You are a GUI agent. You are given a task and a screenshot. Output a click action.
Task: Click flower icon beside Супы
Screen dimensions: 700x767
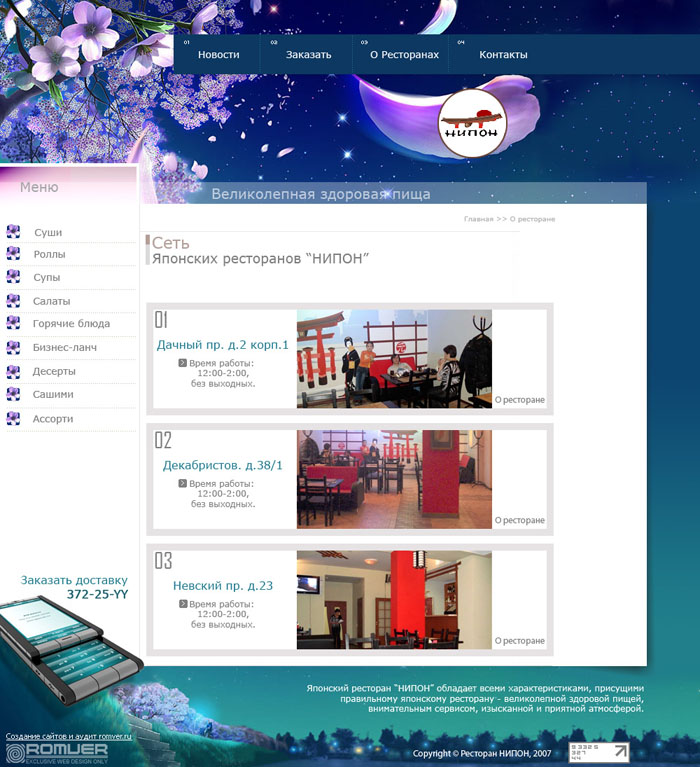tap(13, 276)
